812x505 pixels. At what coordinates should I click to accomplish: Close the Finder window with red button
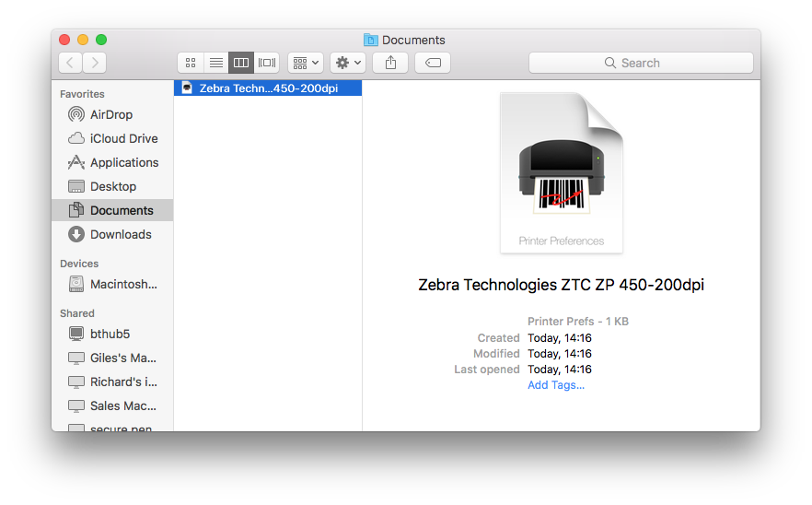(x=64, y=40)
